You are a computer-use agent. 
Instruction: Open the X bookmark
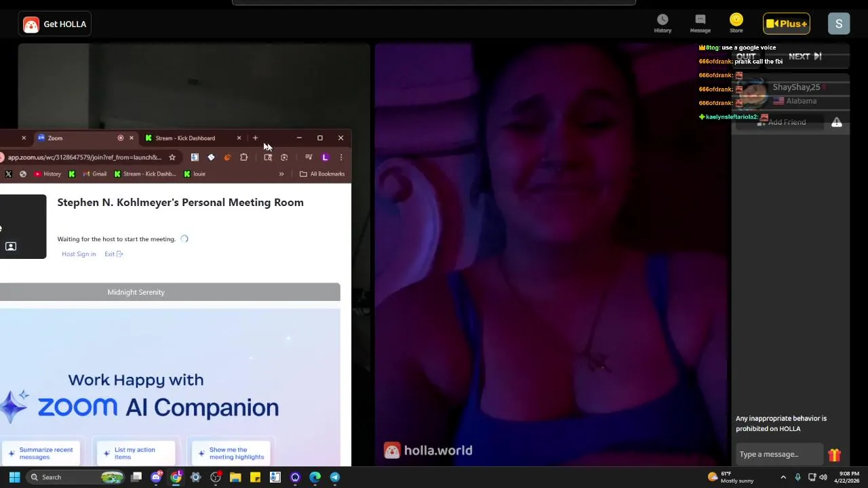8,174
